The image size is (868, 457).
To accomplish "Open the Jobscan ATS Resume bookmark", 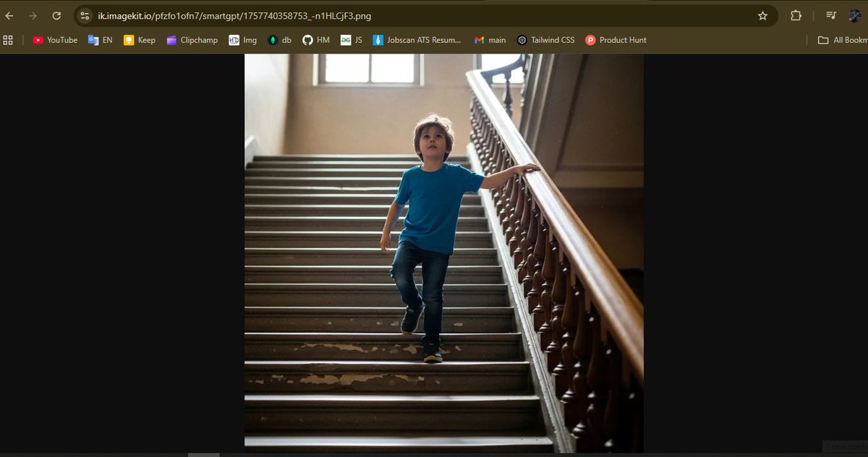I will (417, 40).
